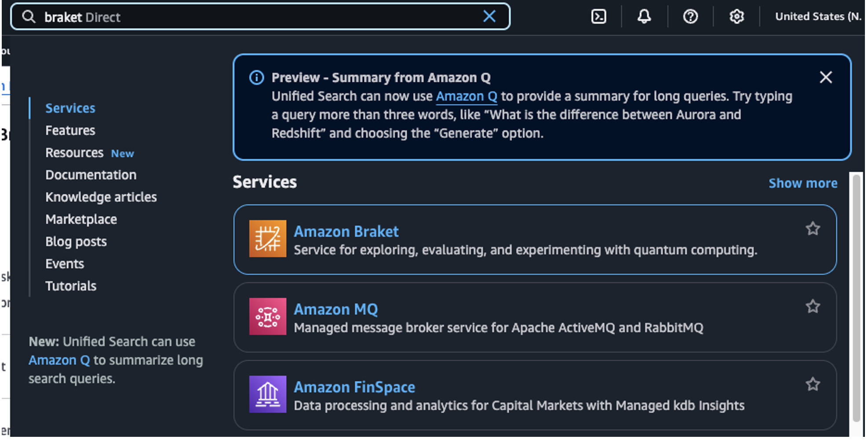Viewport: 868px width, 443px height.
Task: Favorite Amazon Braket with the star
Action: (x=813, y=229)
